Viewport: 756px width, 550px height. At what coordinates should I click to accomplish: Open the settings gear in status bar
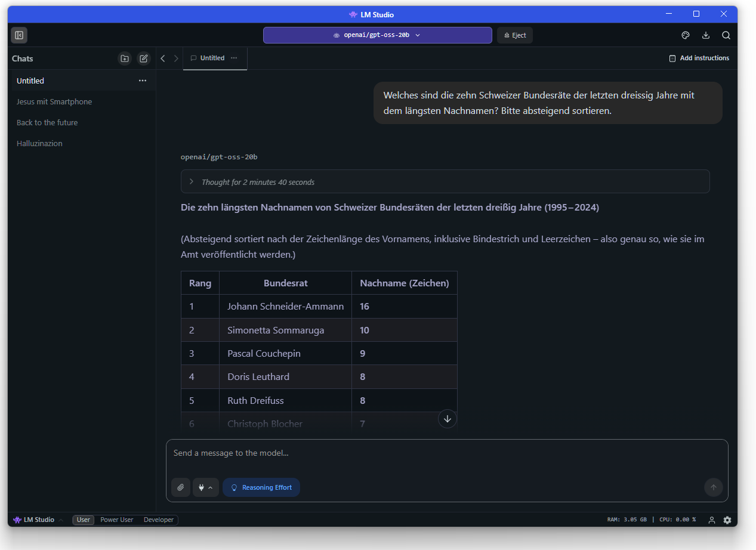(x=727, y=520)
